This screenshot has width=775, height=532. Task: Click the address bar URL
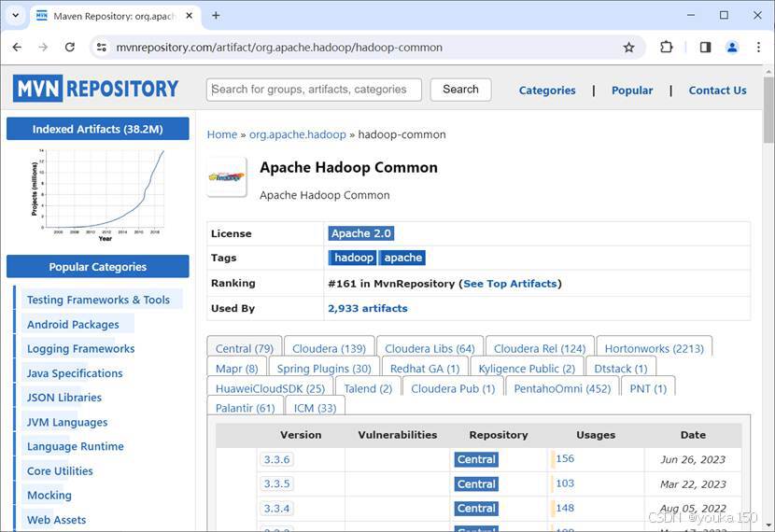pyautogui.click(x=279, y=48)
